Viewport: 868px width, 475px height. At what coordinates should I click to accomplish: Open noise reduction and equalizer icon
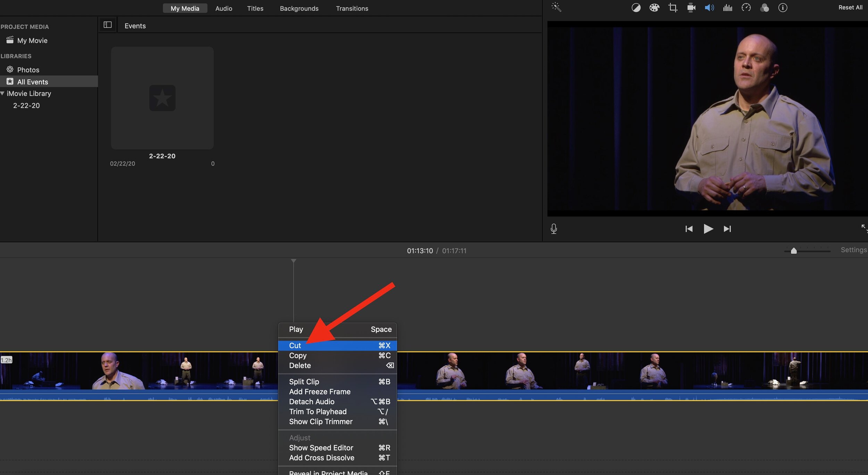(728, 8)
